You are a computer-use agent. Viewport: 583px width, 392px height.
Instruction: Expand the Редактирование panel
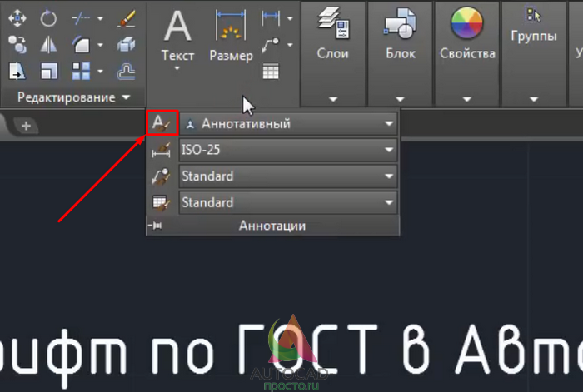pos(73,97)
